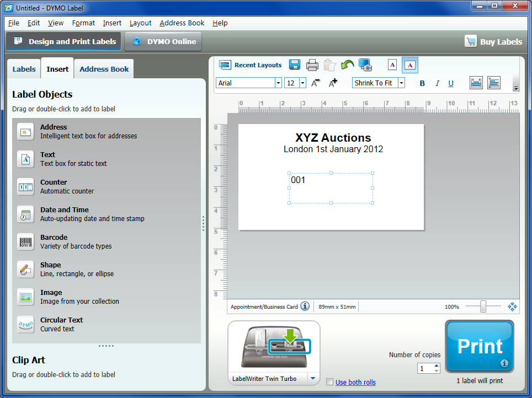This screenshot has height=398, width=532.
Task: Open the font size 12 dropdown
Action: click(302, 83)
